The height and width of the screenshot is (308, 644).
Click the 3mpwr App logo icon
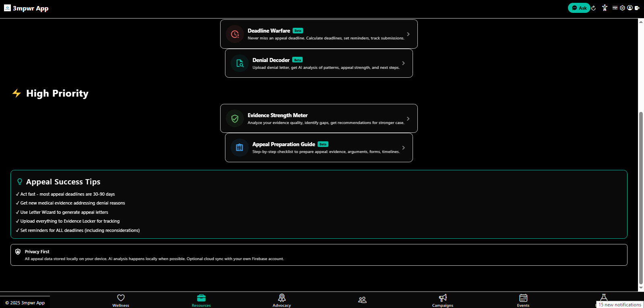click(7, 8)
